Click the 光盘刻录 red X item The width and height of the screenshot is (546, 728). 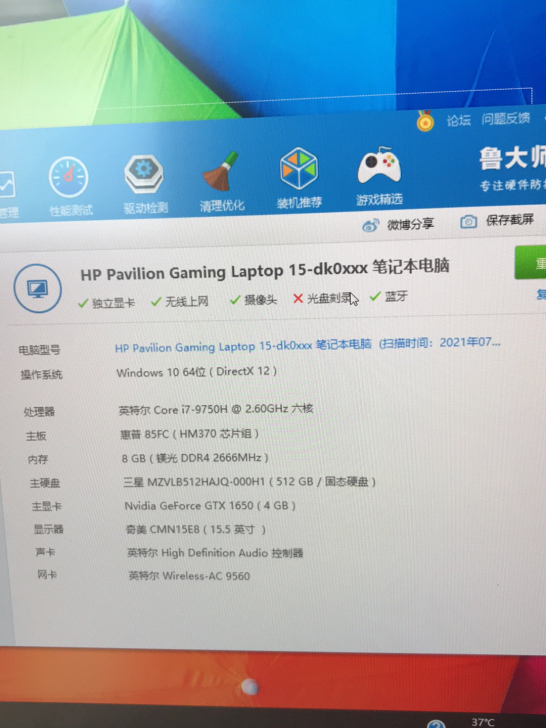[323, 298]
